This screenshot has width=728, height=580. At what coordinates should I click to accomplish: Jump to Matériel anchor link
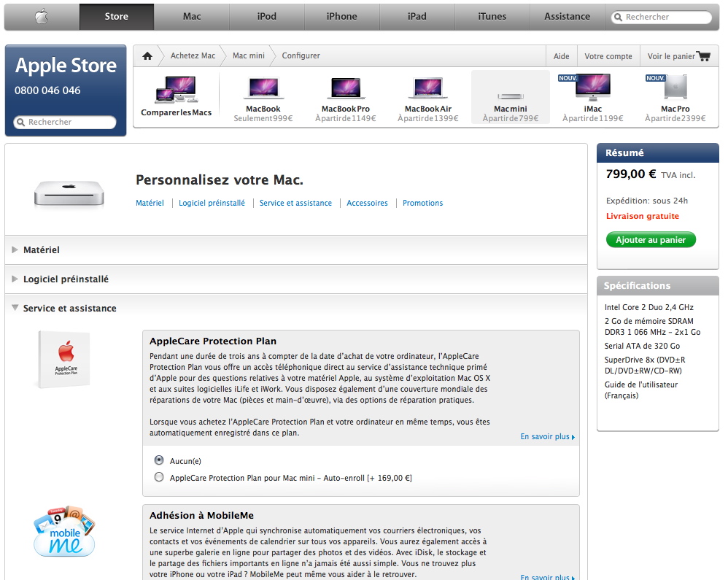(150, 203)
